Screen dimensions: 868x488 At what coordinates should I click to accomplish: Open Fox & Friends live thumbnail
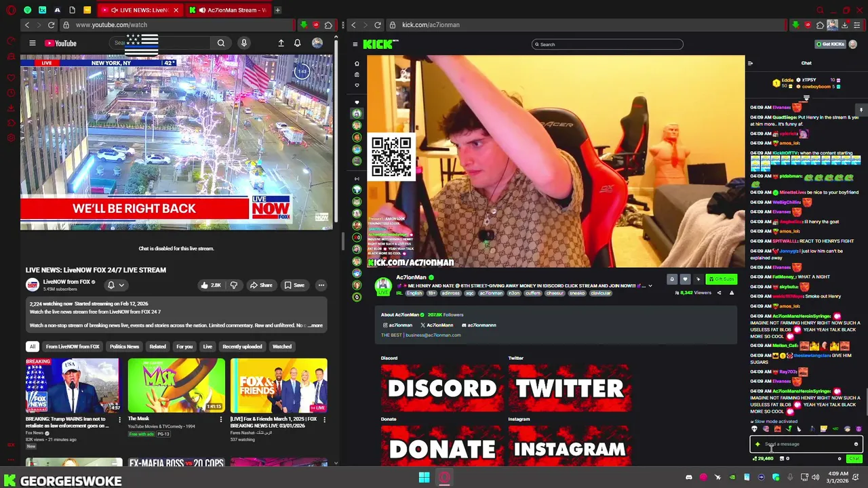point(279,385)
